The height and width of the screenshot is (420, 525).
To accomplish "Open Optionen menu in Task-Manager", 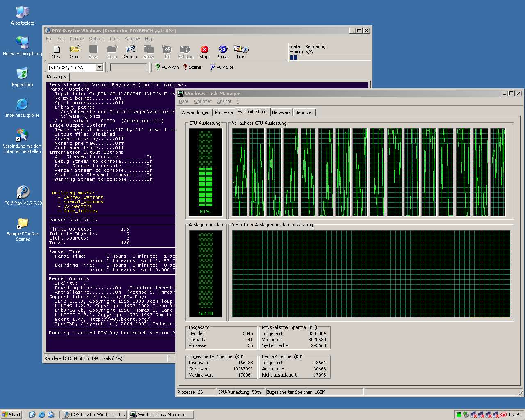I will 203,101.
